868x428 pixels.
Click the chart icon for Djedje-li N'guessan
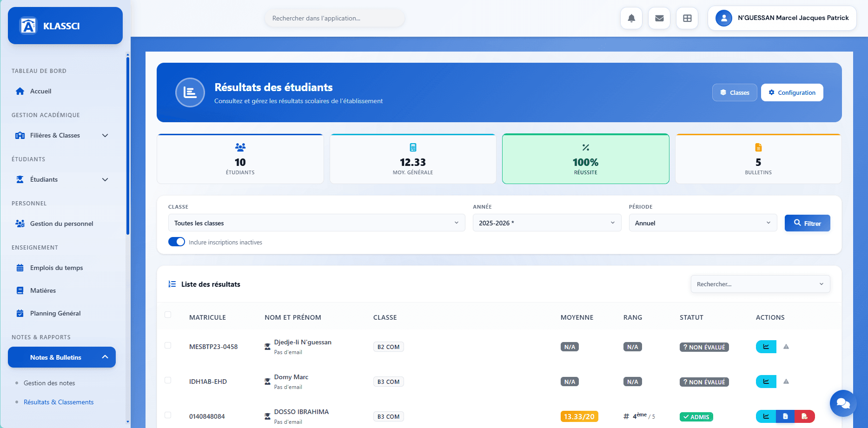(766, 347)
